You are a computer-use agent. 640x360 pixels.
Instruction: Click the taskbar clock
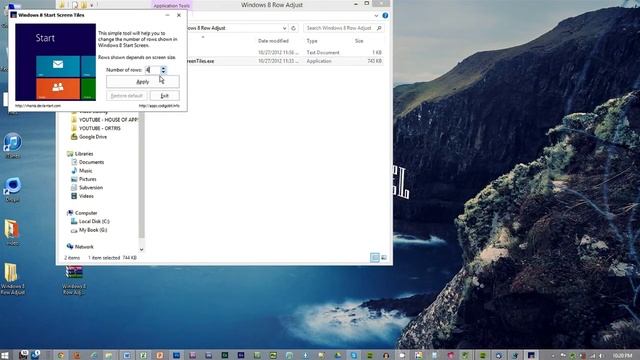click(622, 356)
